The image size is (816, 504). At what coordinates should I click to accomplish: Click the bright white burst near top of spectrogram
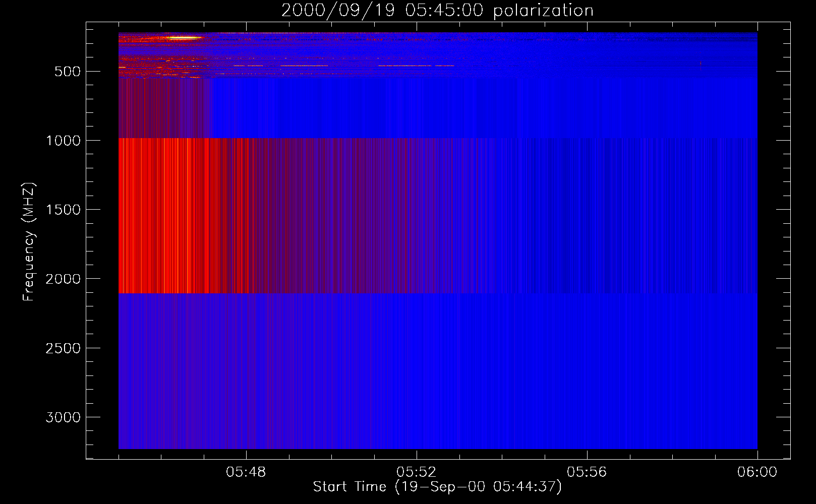coord(183,37)
